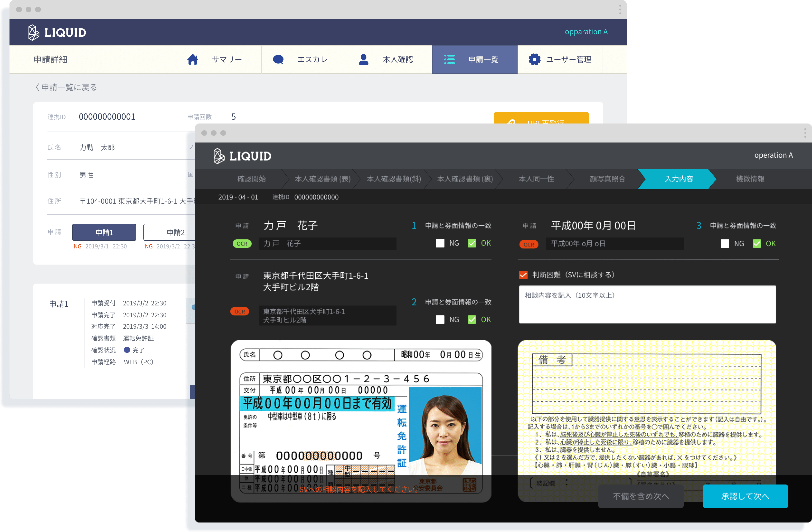Image resolution: width=812 pixels, height=532 pixels.
Task: Click the gear icon for ユーザー管理
Action: pyautogui.click(x=534, y=59)
